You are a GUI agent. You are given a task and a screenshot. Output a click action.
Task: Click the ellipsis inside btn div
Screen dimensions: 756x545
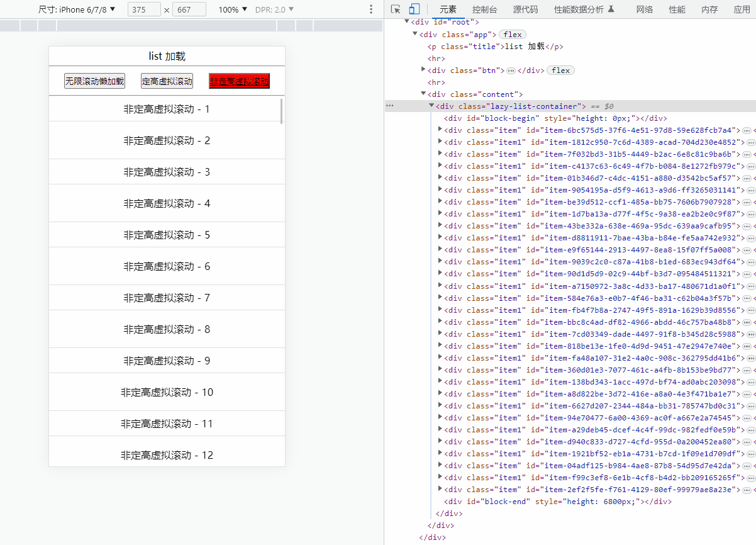click(x=511, y=70)
